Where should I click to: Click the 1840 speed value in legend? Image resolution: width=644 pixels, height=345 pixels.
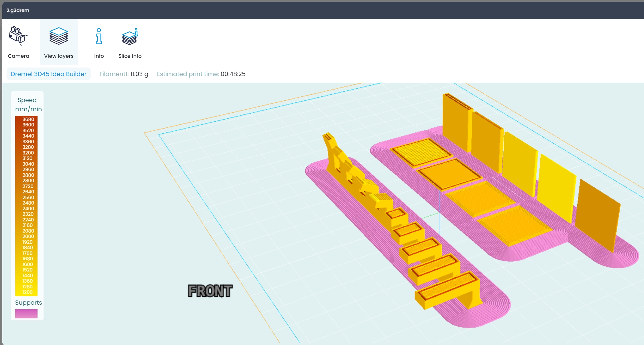click(x=28, y=247)
